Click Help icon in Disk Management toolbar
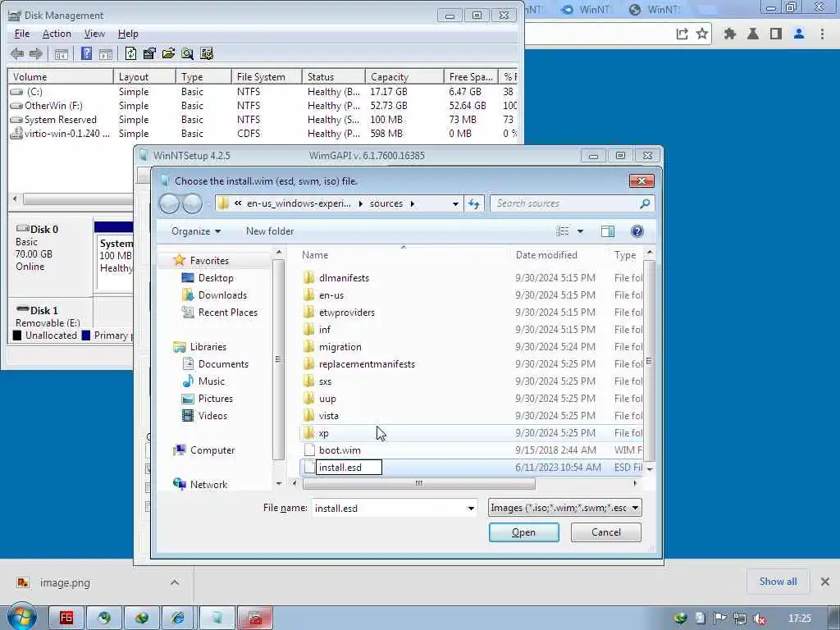Screen dimensions: 840x630 pyautogui.click(x=86, y=53)
